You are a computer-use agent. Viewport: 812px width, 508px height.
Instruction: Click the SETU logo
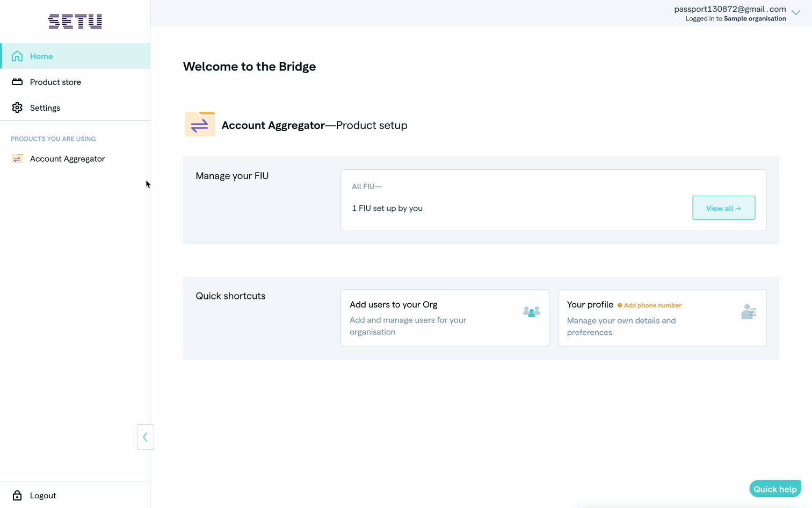click(x=75, y=22)
